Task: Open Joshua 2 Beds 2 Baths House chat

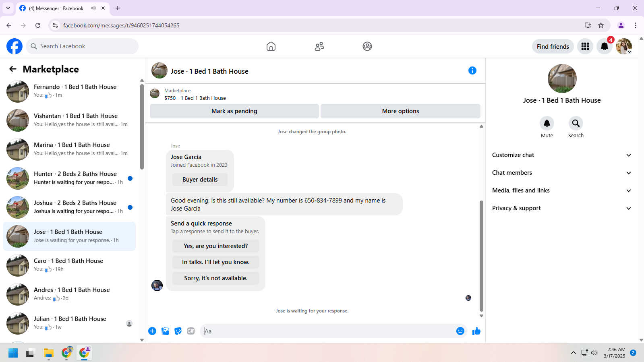Action: click(x=69, y=207)
